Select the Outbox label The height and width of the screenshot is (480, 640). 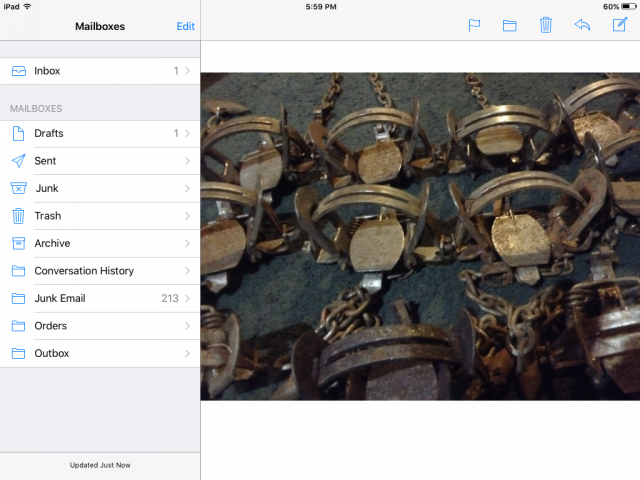52,353
